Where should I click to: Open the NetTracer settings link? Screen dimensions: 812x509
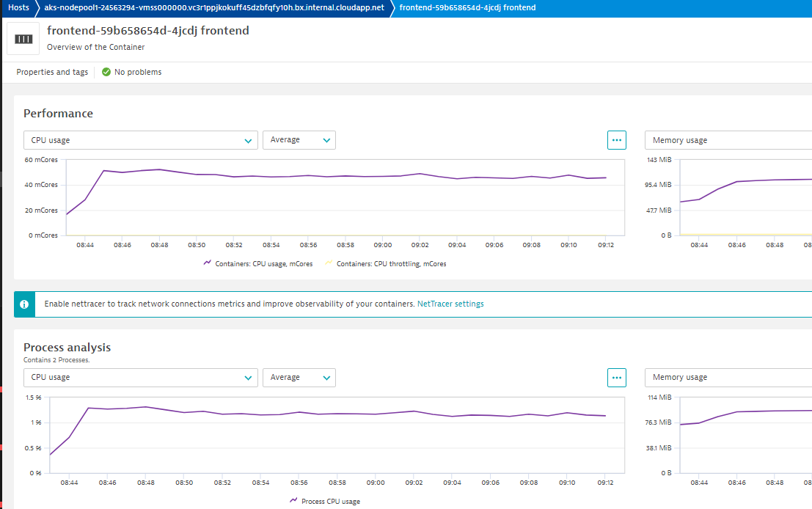[450, 304]
